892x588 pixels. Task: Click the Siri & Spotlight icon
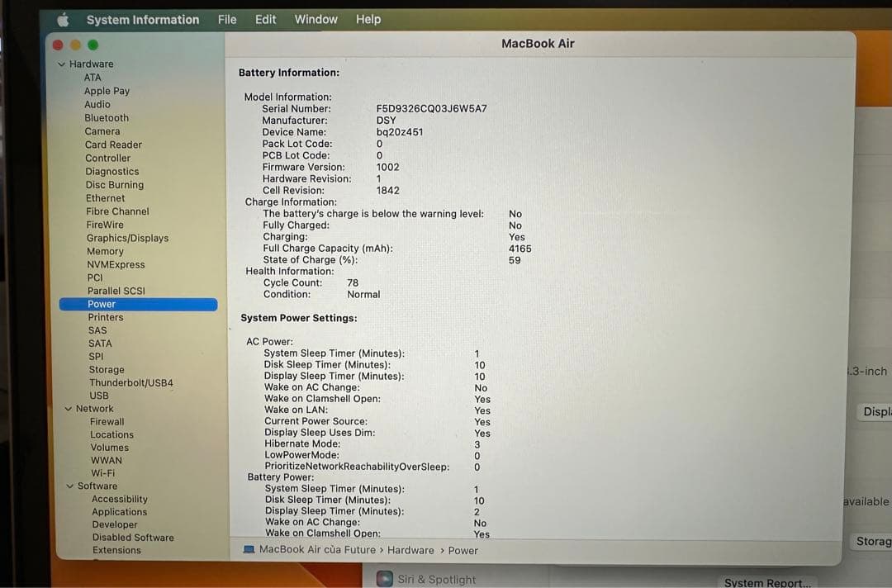point(385,579)
